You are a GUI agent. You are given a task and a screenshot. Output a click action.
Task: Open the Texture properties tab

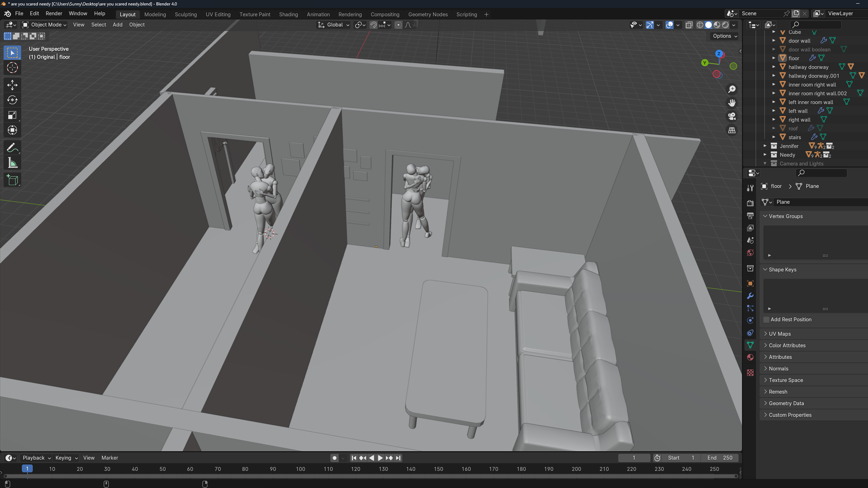point(750,372)
